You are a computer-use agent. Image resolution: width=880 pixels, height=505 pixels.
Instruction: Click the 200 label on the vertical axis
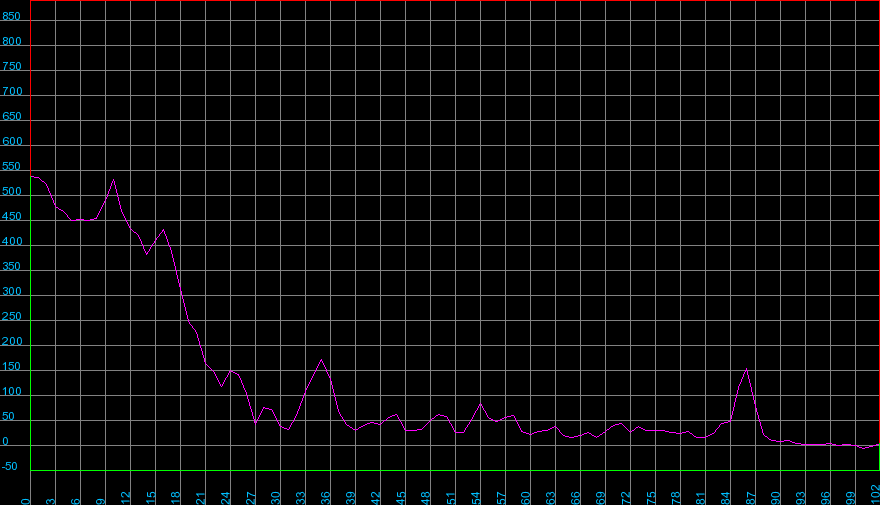coord(12,341)
